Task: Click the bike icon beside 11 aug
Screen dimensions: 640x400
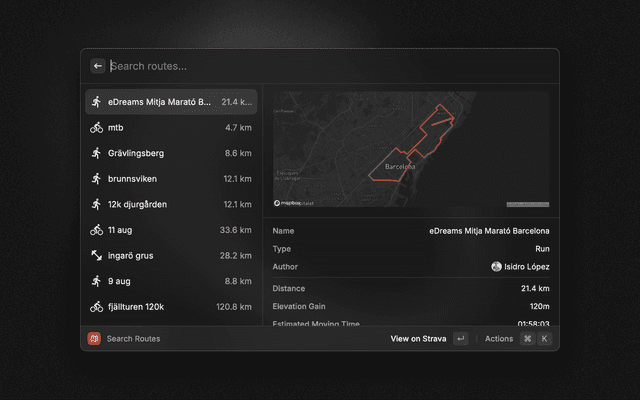Action: pyautogui.click(x=96, y=230)
